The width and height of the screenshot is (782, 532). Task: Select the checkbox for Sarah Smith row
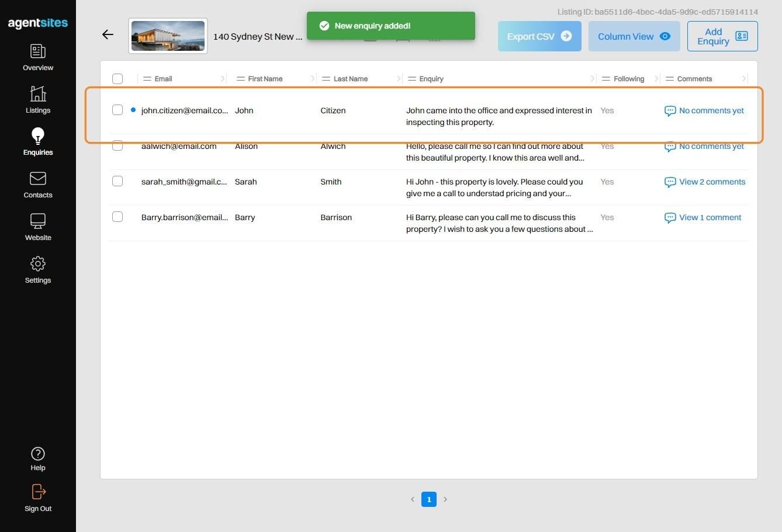pyautogui.click(x=117, y=181)
